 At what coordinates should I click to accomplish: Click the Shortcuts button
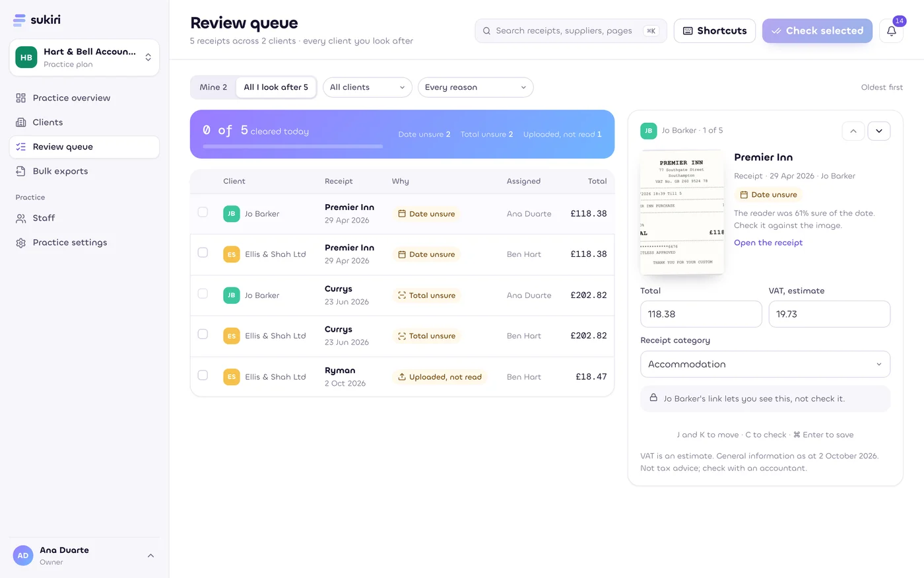coord(715,31)
